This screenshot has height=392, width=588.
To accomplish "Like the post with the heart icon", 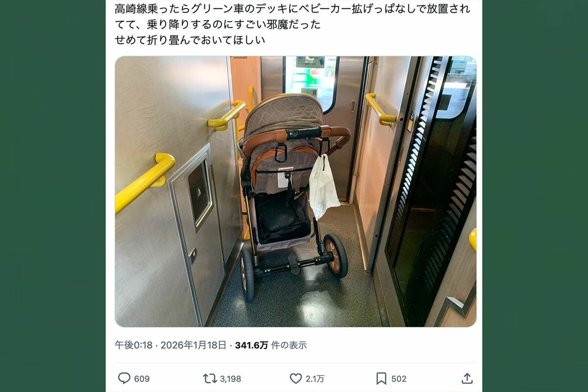I will click(295, 378).
